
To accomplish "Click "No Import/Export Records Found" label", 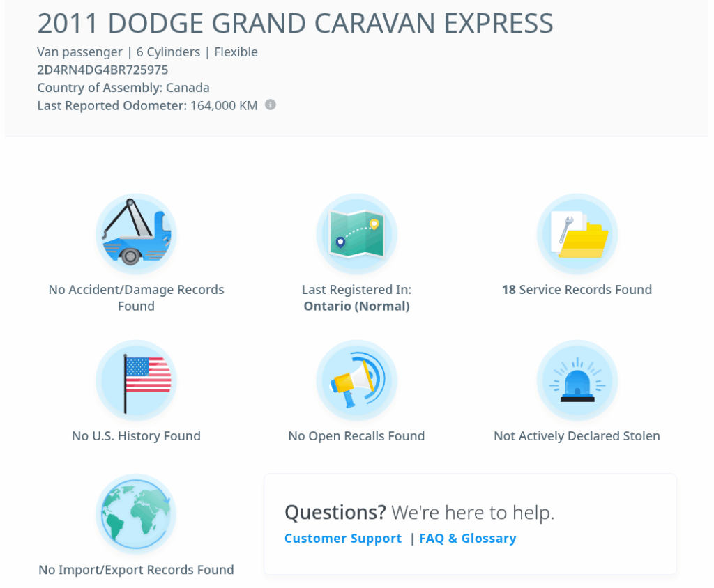I will tap(136, 570).
